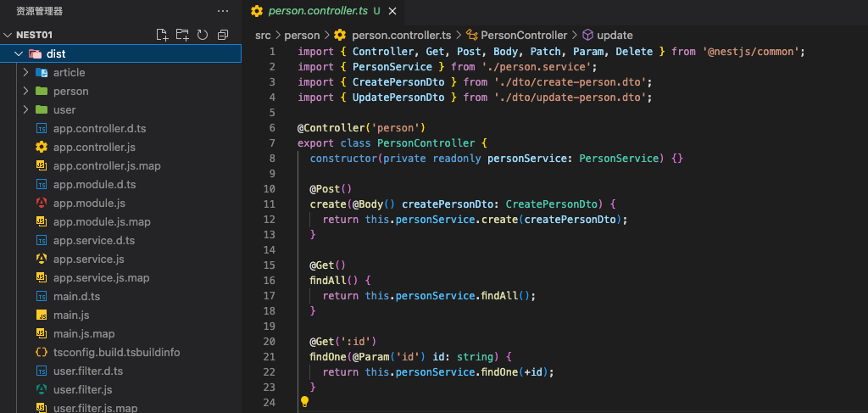
Task: Click the red Angular icon of app.module.js
Action: coord(41,204)
